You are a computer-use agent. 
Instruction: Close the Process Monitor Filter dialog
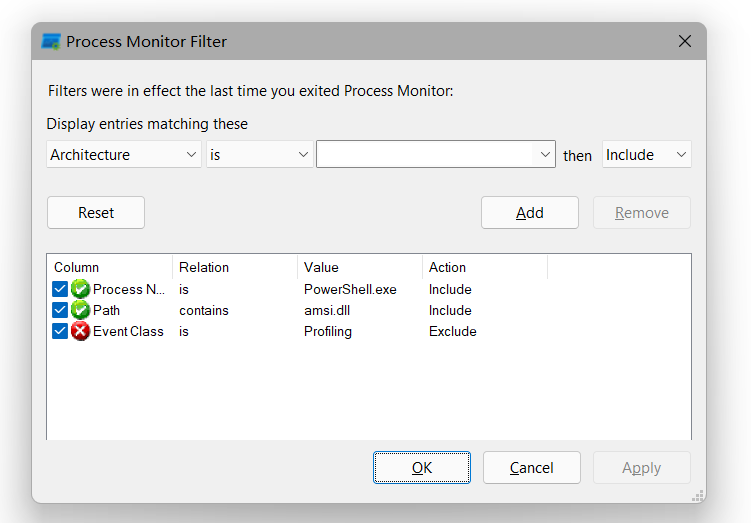pyautogui.click(x=685, y=41)
